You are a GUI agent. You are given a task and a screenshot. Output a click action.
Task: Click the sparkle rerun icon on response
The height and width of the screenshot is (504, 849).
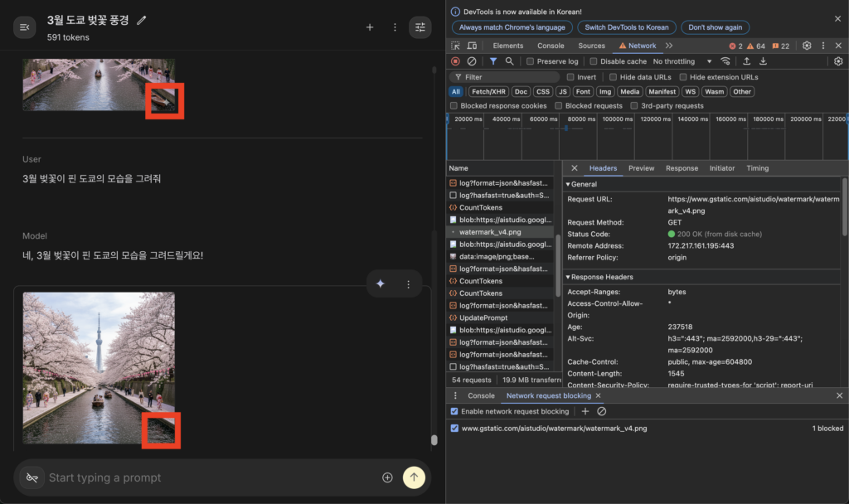pyautogui.click(x=381, y=283)
